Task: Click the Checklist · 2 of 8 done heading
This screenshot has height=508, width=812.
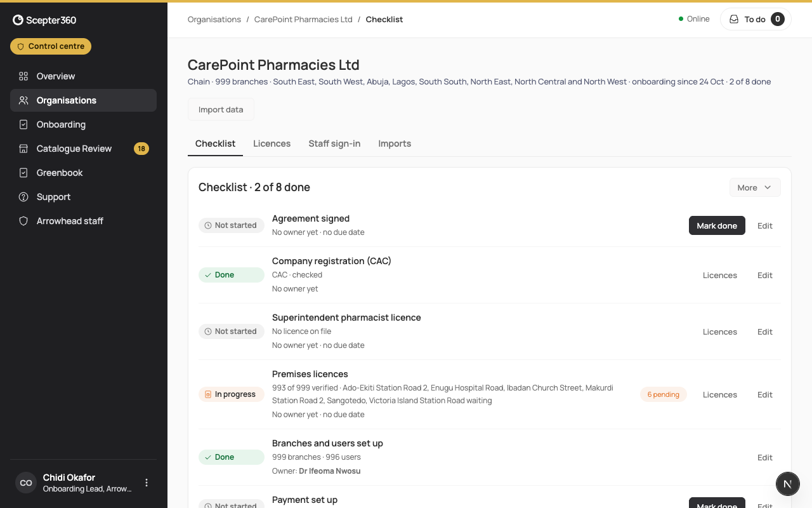Action: coord(254,187)
